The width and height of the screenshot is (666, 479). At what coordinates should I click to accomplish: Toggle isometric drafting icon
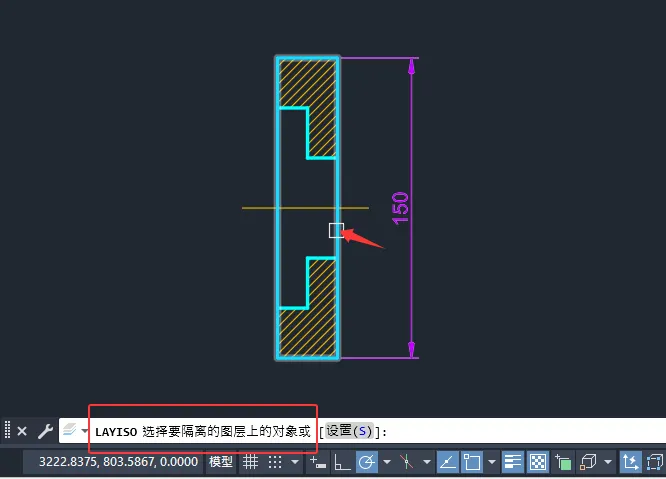[x=406, y=462]
